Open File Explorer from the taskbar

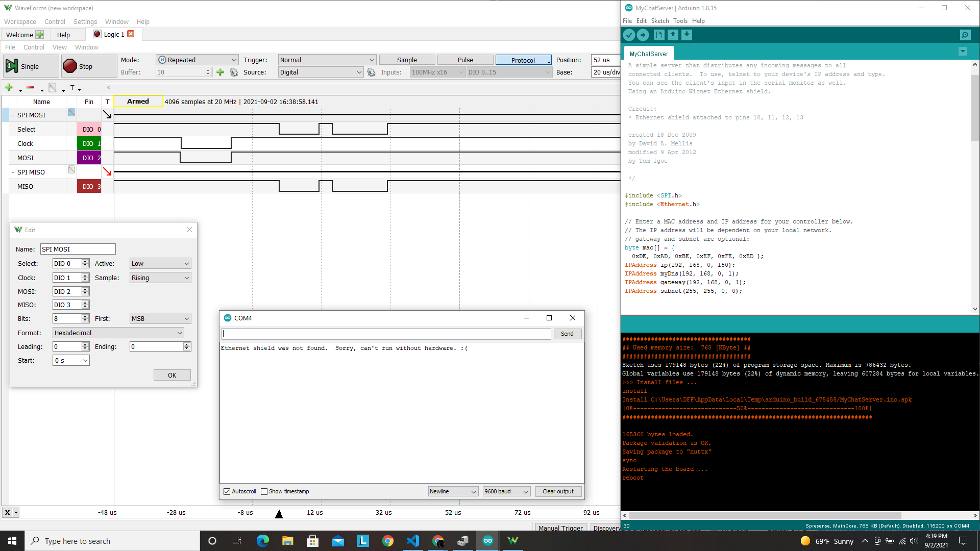click(288, 541)
